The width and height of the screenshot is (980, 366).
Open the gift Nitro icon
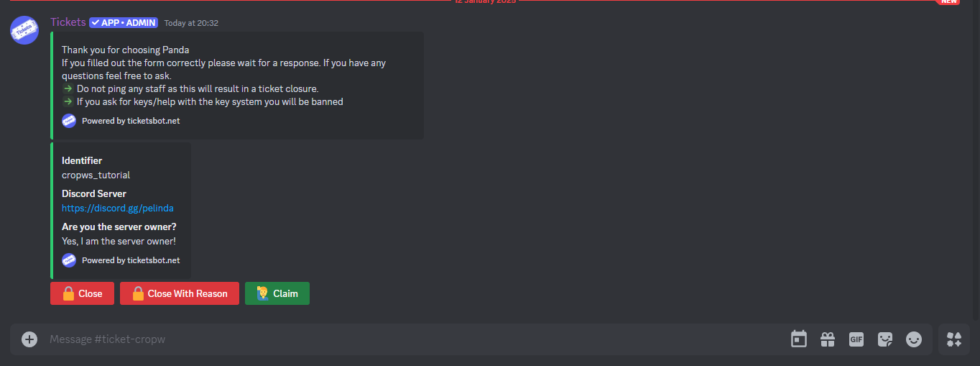click(828, 339)
